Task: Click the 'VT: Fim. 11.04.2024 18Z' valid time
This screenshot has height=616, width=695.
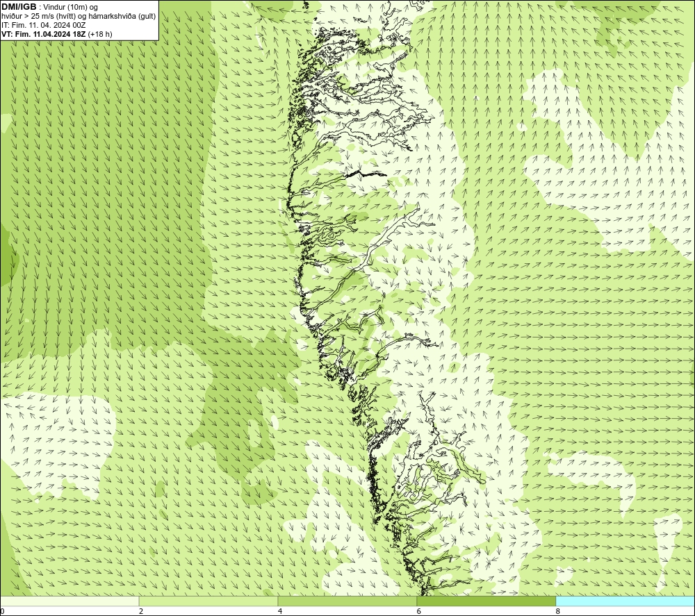Action: pyautogui.click(x=44, y=34)
